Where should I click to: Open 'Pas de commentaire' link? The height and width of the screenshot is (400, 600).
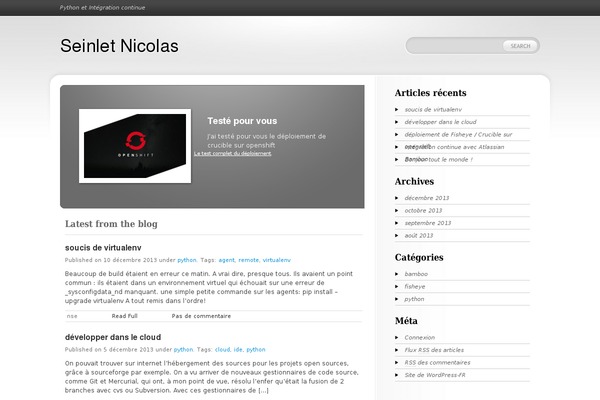[x=201, y=316]
